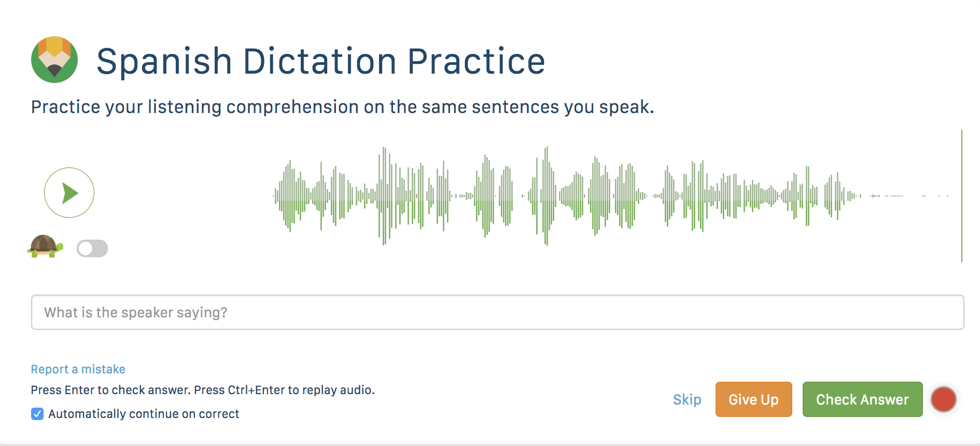Skip this sentence
This screenshot has height=446, width=980.
pyautogui.click(x=687, y=399)
